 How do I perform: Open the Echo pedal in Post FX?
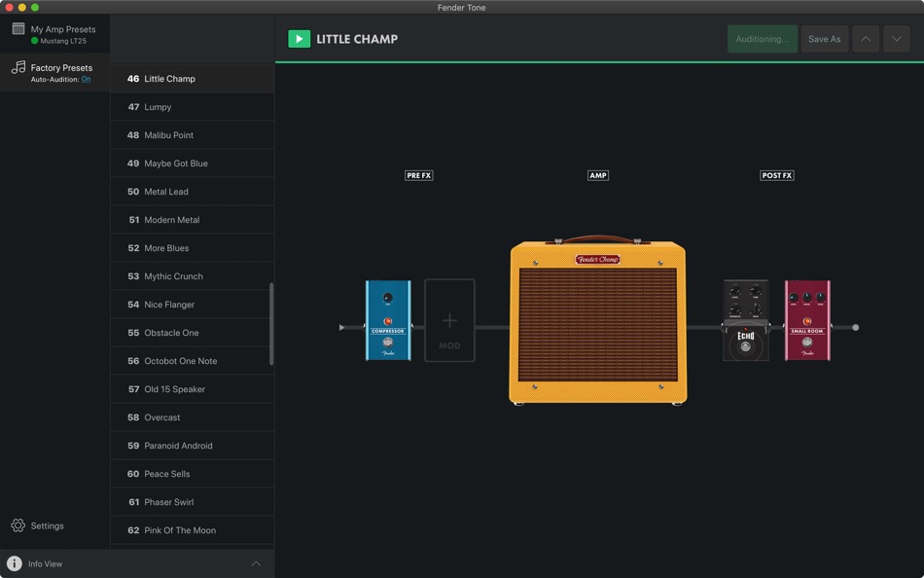click(745, 320)
